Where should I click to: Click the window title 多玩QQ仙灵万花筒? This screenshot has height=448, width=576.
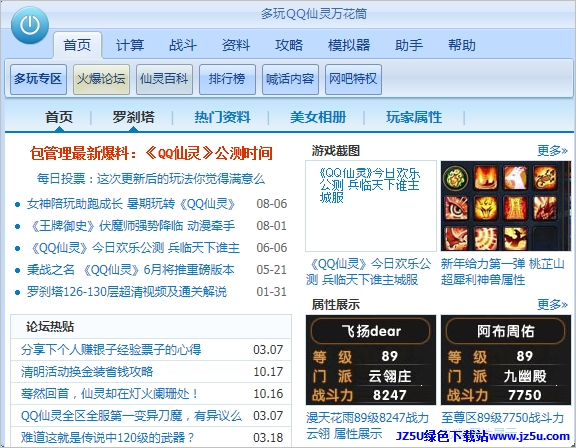point(314,14)
